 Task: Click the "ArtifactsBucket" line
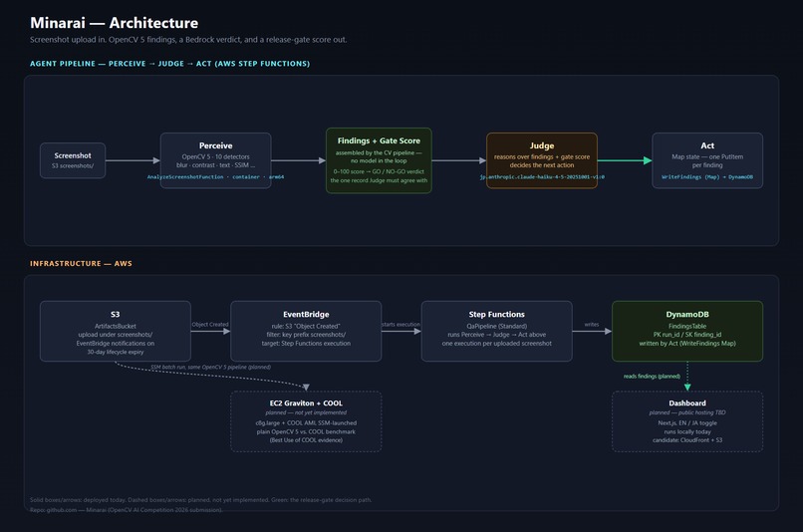(x=116, y=326)
